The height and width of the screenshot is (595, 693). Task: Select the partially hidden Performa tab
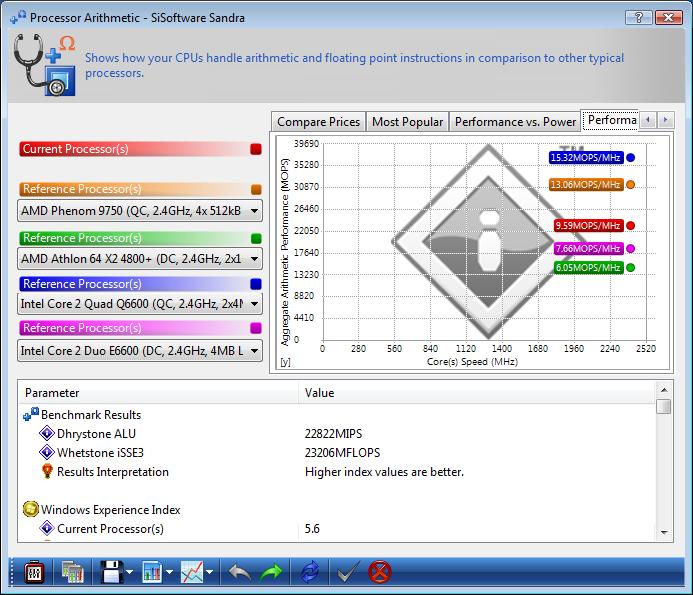(612, 120)
